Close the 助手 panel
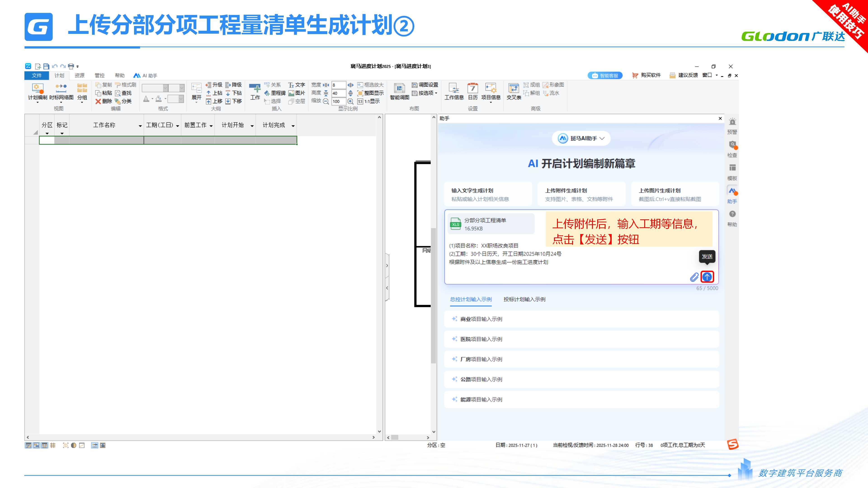868x488 pixels. pyautogui.click(x=720, y=118)
